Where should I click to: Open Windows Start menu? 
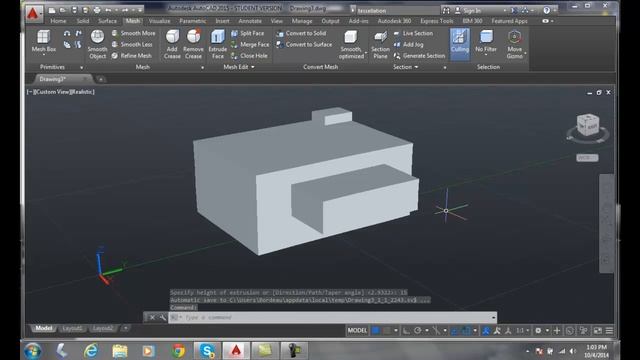pyautogui.click(x=32, y=351)
